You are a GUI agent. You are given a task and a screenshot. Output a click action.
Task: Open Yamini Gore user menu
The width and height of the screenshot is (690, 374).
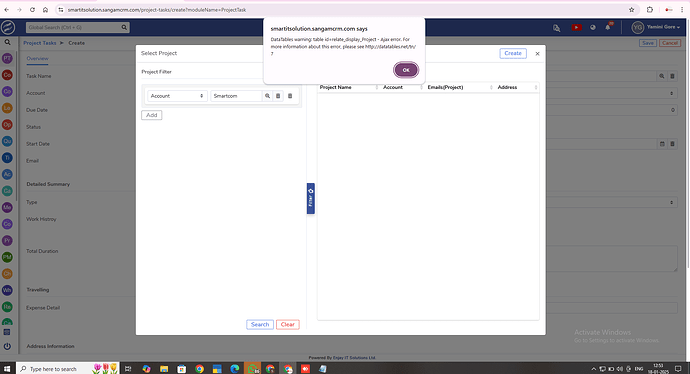(656, 27)
